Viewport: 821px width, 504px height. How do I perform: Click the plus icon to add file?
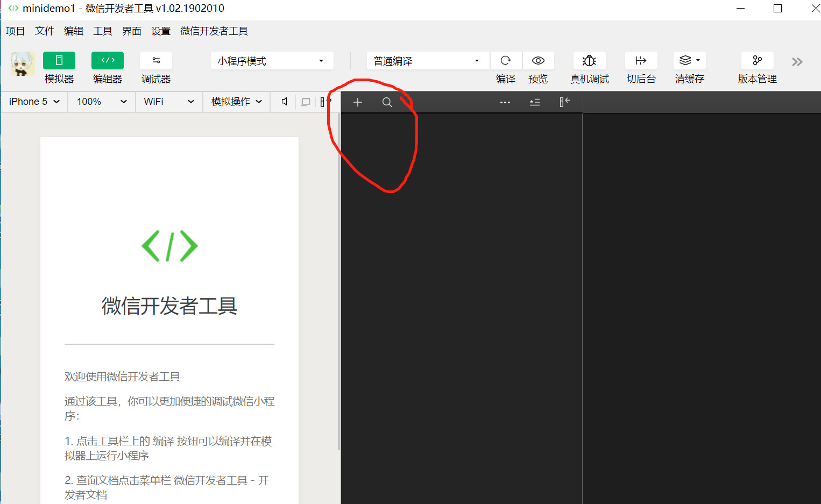click(358, 102)
